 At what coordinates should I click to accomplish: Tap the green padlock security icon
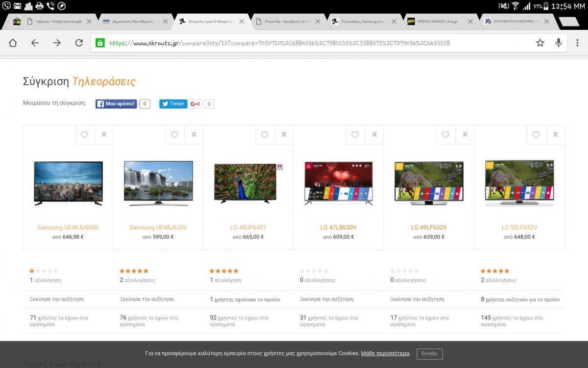click(x=100, y=43)
